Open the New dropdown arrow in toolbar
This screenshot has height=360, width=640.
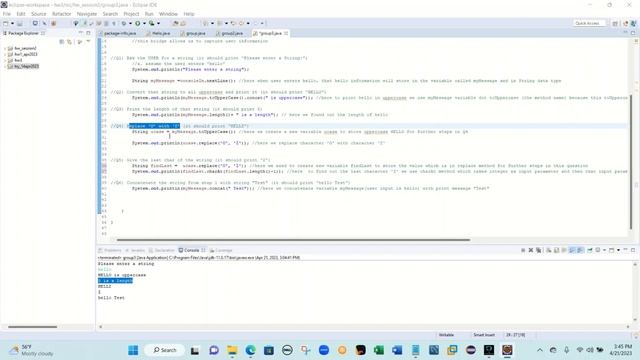pos(12,24)
